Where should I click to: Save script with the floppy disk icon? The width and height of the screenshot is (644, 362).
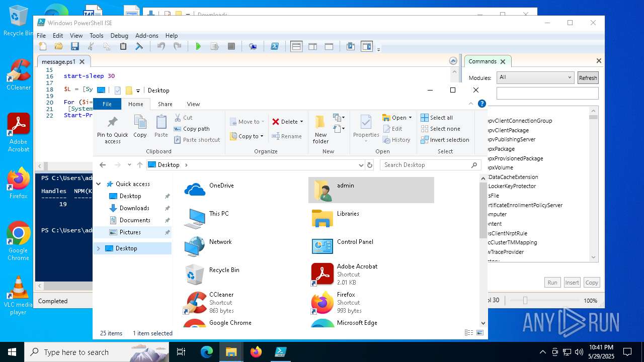point(75,47)
